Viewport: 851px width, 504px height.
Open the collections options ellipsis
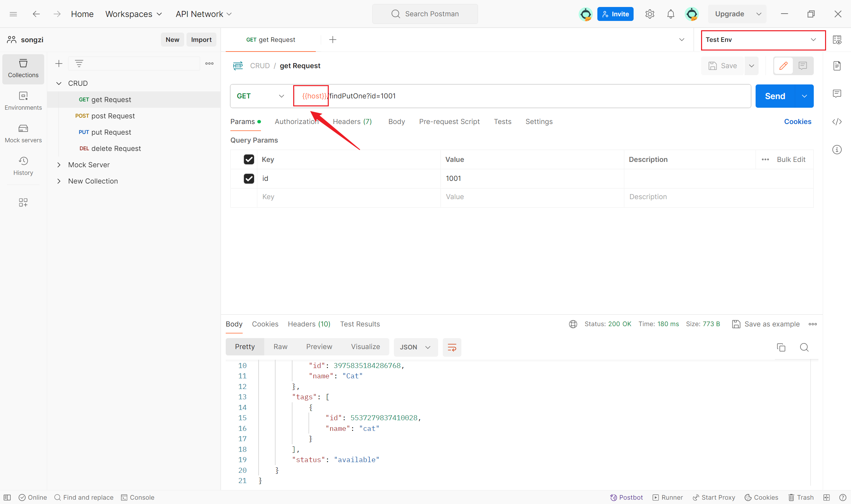click(x=209, y=63)
